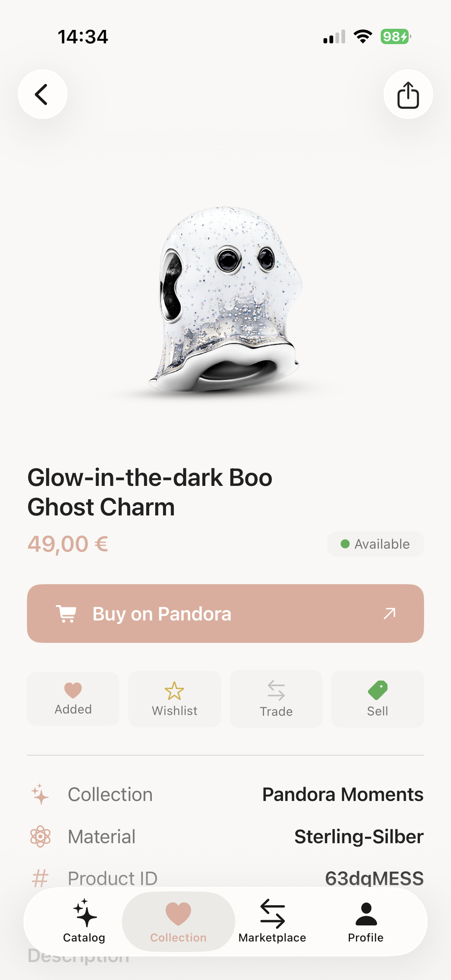Tap the Pandora Moments collection value
Viewport: 451px width, 980px height.
(343, 794)
